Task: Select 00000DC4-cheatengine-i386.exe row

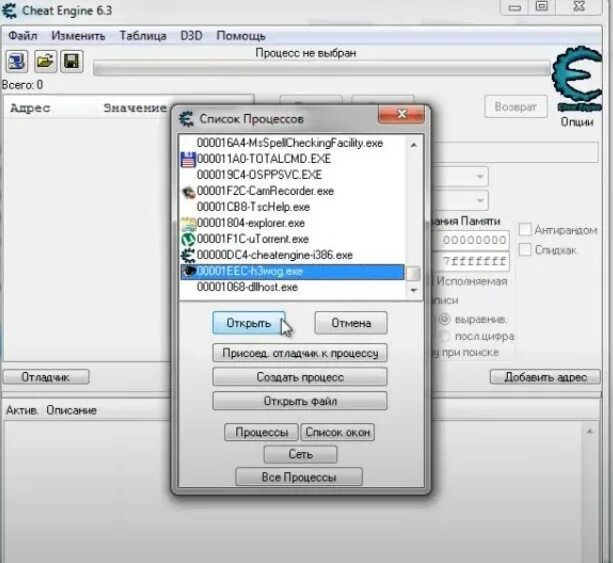Action: (x=293, y=255)
